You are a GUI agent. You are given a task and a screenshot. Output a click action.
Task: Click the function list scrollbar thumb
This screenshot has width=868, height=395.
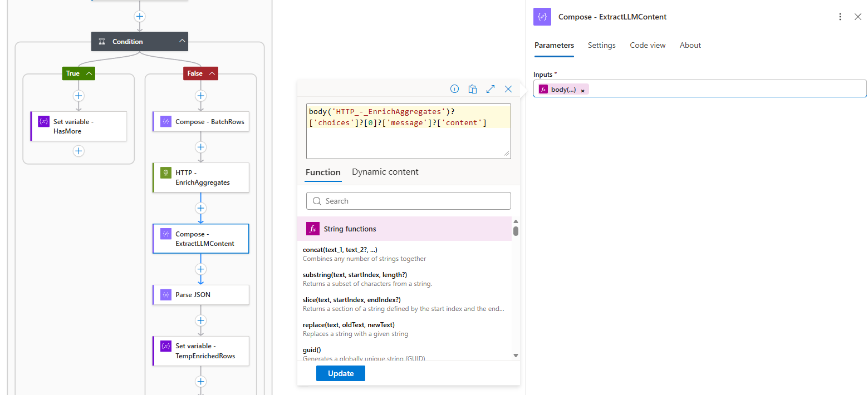pyautogui.click(x=516, y=231)
